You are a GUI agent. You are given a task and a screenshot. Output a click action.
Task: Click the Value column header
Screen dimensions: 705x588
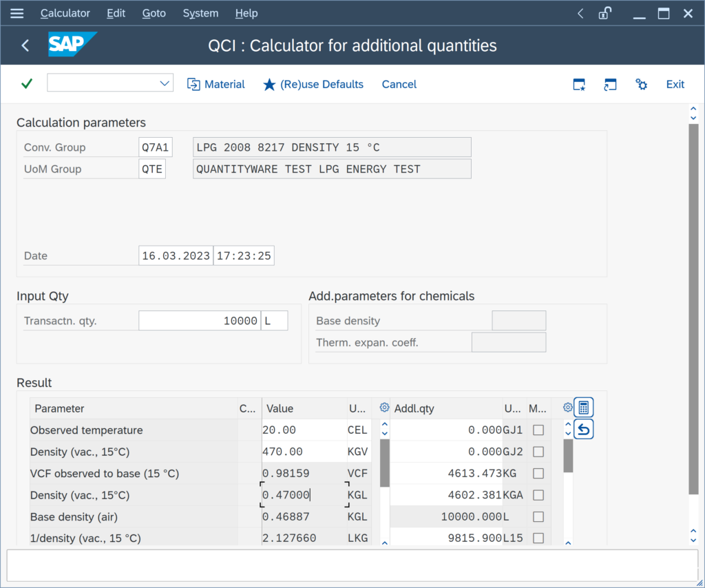304,408
